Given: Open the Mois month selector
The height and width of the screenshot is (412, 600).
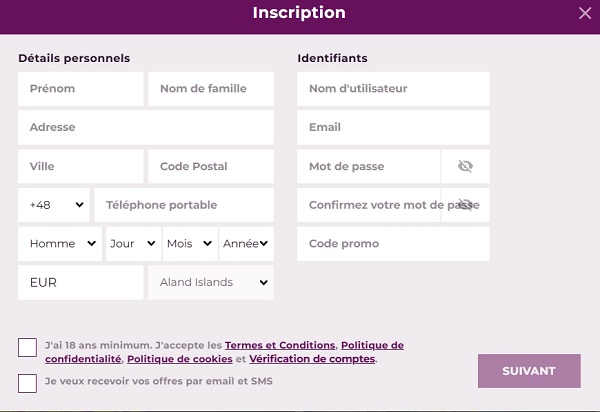Looking at the screenshot, I should [x=190, y=244].
